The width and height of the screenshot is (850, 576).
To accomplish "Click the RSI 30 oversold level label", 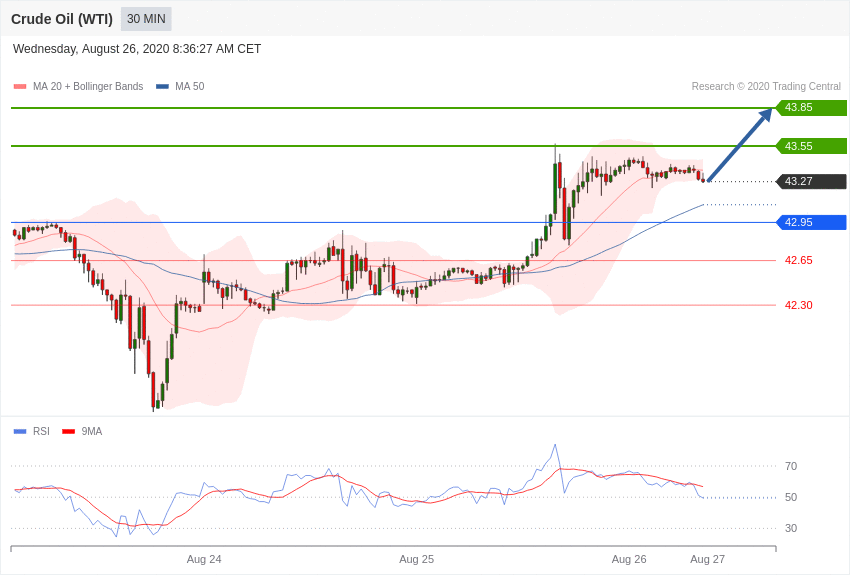I will point(791,528).
